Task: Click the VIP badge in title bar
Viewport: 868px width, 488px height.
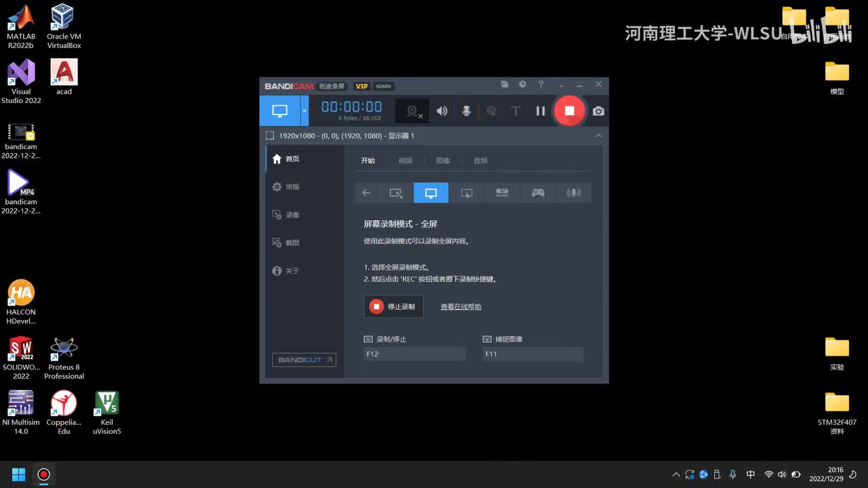Action: pyautogui.click(x=361, y=86)
